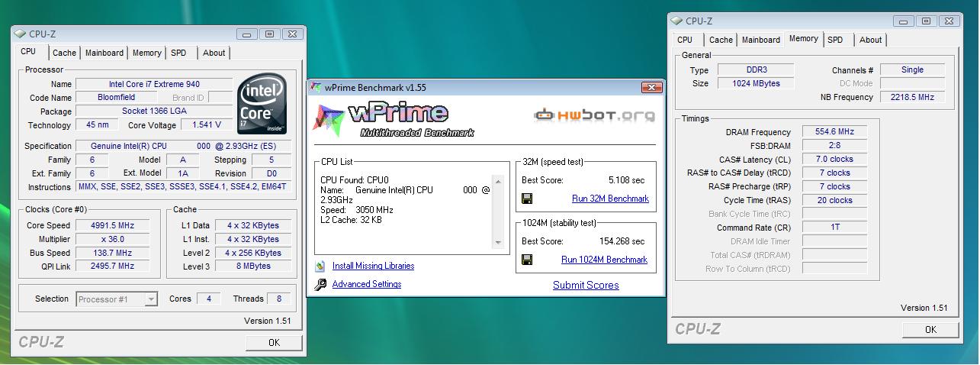Click the left CPU-Z title bar icon

coord(20,34)
